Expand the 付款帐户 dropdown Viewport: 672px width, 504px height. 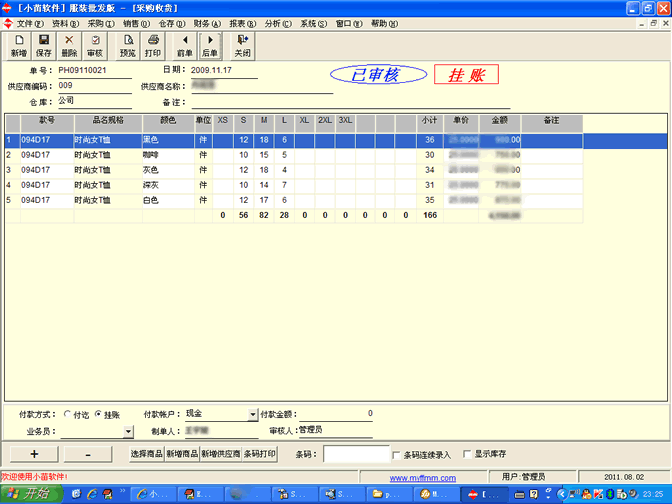click(252, 414)
